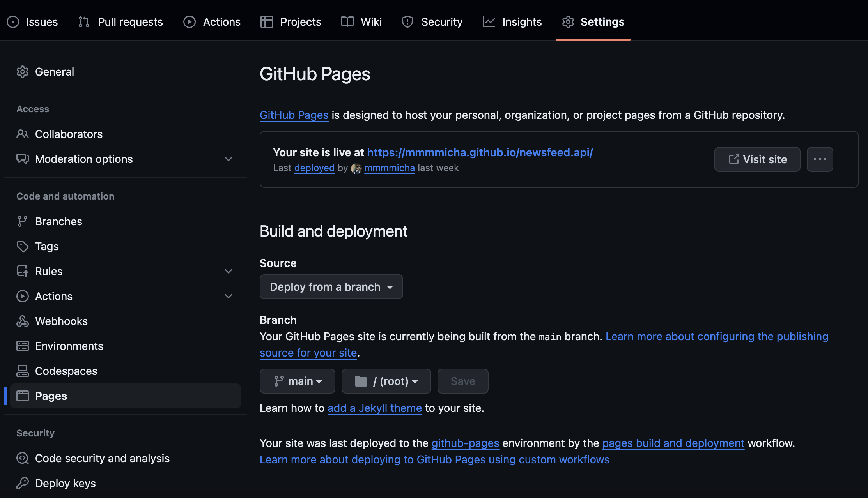Open pages build and deployment workflow link
The width and height of the screenshot is (868, 498).
pos(673,443)
